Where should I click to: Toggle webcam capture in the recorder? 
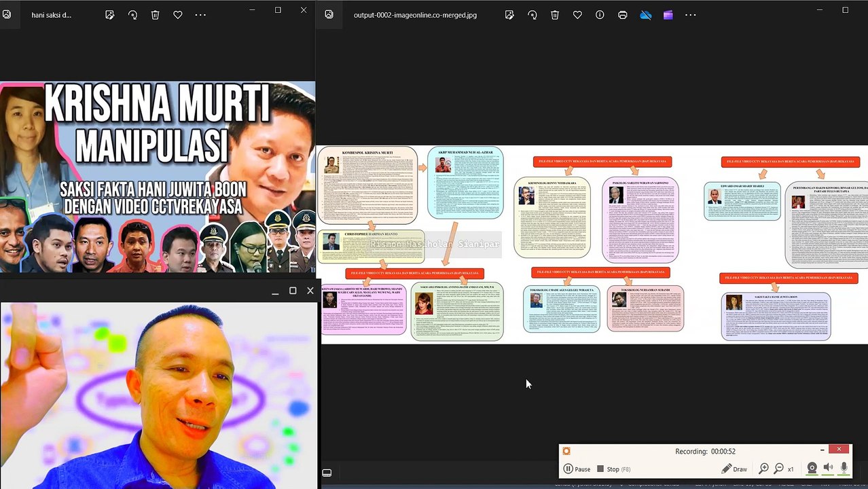coord(812,469)
